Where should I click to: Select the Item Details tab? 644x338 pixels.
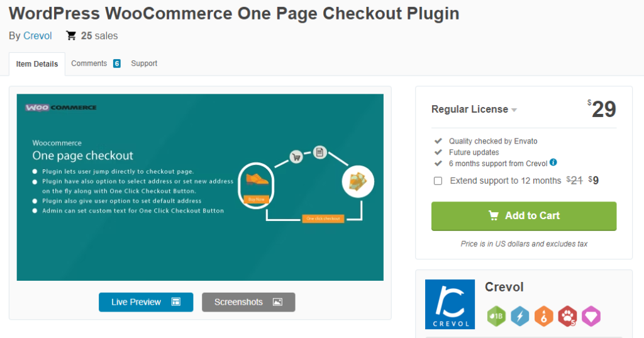pyautogui.click(x=37, y=64)
